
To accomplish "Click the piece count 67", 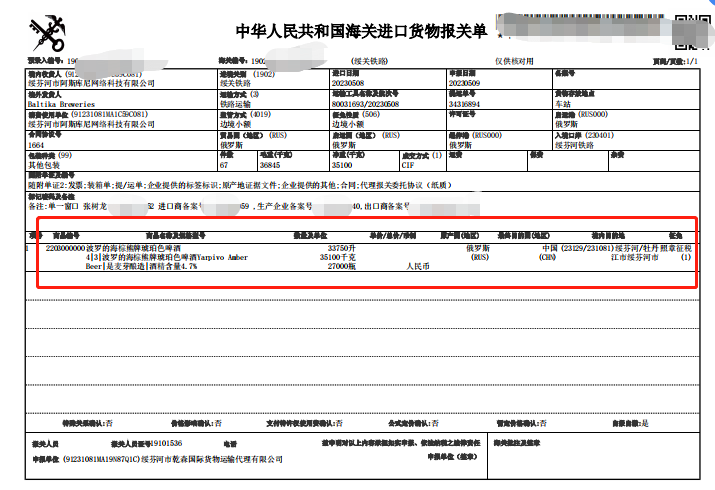I will tap(224, 165).
